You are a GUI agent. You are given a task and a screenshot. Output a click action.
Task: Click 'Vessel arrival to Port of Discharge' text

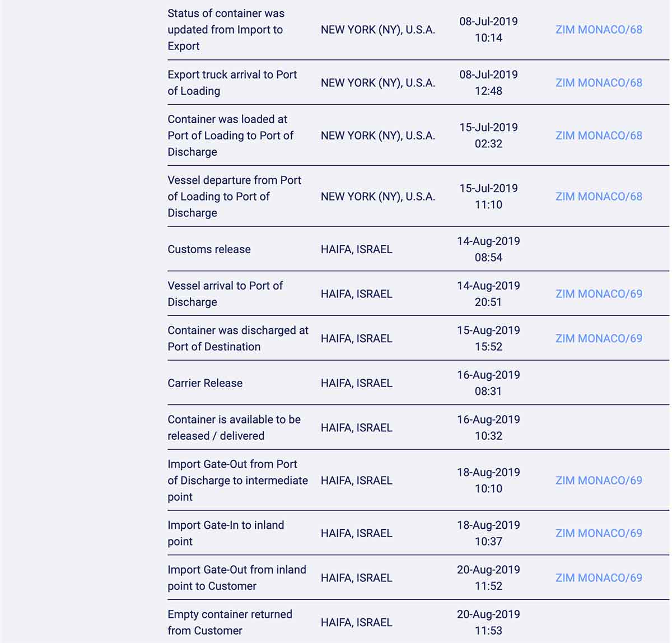click(225, 294)
